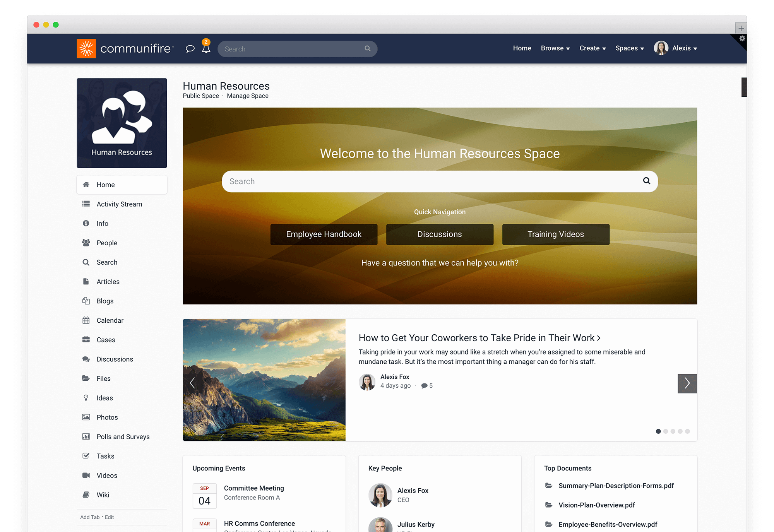Select the third carousel pagination dot

click(673, 431)
